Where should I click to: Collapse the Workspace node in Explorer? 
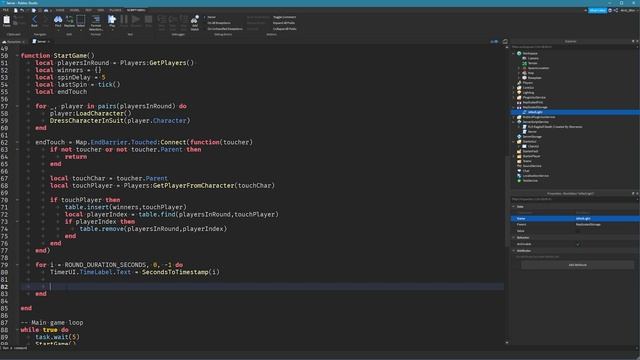coord(514,53)
